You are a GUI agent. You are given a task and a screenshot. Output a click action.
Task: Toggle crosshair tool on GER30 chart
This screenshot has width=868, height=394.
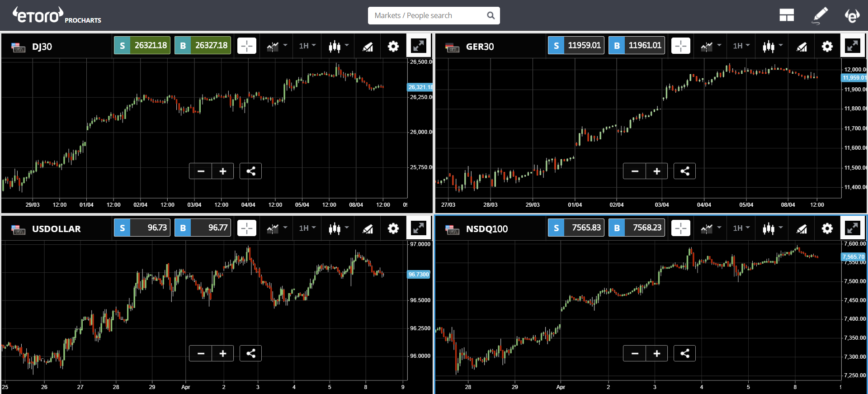681,46
